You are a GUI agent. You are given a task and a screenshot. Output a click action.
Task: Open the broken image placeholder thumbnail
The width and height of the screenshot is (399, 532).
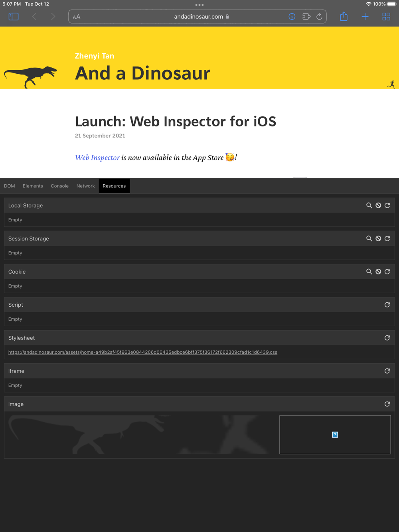pyautogui.click(x=335, y=435)
